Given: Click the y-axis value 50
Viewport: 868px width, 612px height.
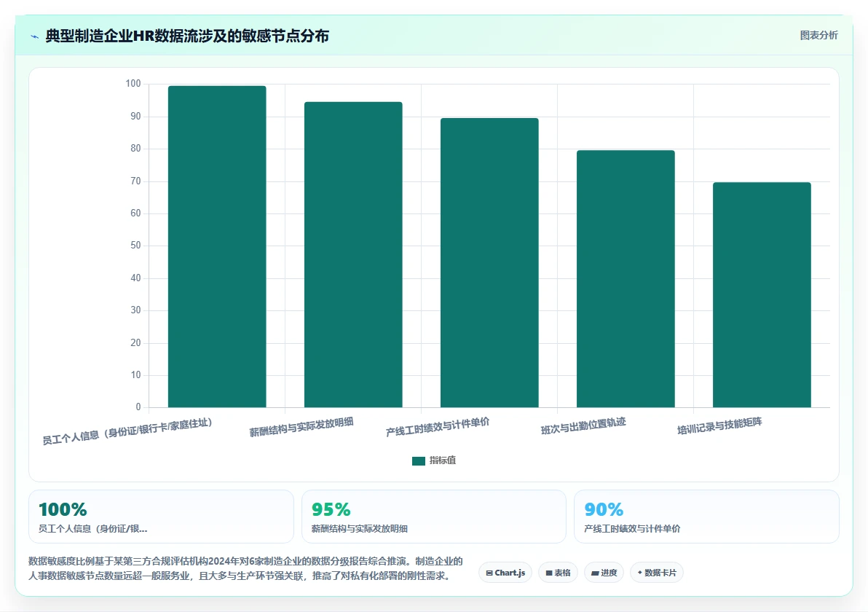Looking at the screenshot, I should [x=135, y=246].
